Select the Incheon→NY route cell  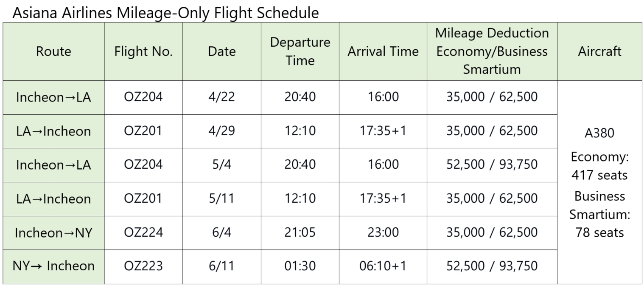click(53, 232)
